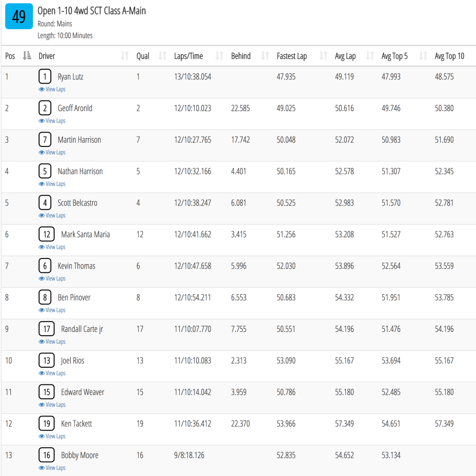Screen dimensions: 476x476
Task: Click car number badge 4 for Scott Belcastro
Action: click(x=45, y=203)
